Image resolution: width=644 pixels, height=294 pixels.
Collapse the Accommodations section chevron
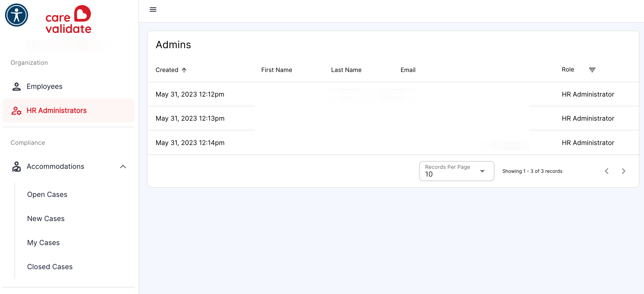coord(123,167)
